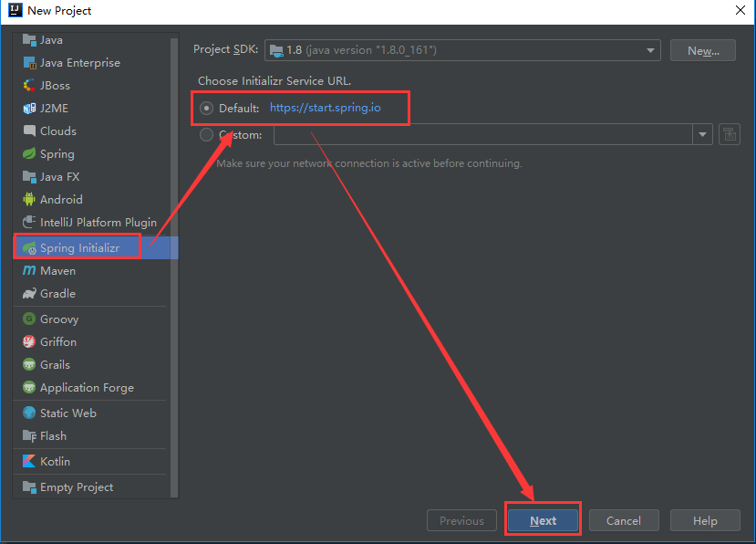This screenshot has width=756, height=544.
Task: Click the Java Enterprise icon
Action: point(29,63)
